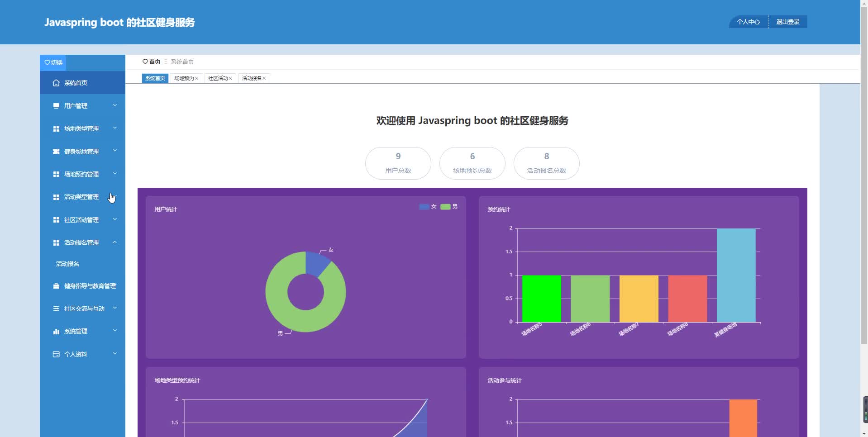Click the light blue 某健身场地 bar

click(x=736, y=275)
